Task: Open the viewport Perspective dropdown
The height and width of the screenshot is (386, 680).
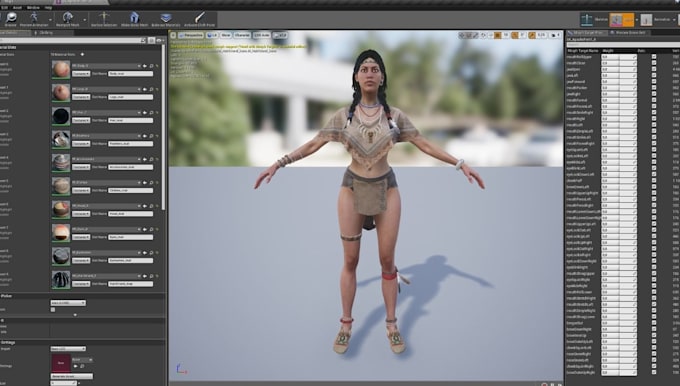Action: [190, 35]
